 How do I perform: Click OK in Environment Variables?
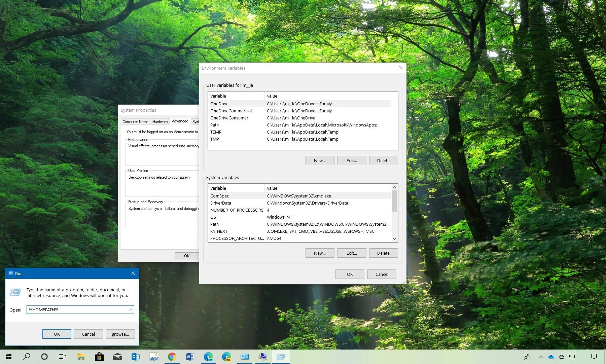pos(350,274)
